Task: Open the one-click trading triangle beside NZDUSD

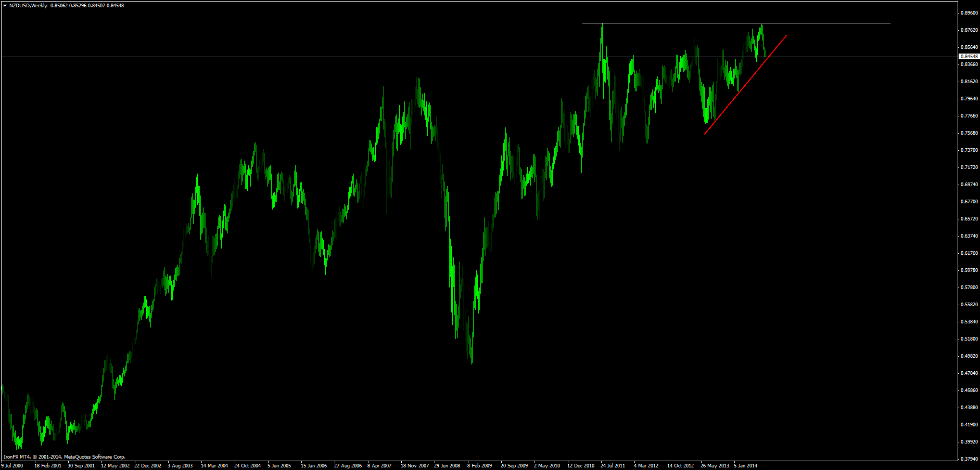Action: pyautogui.click(x=5, y=6)
